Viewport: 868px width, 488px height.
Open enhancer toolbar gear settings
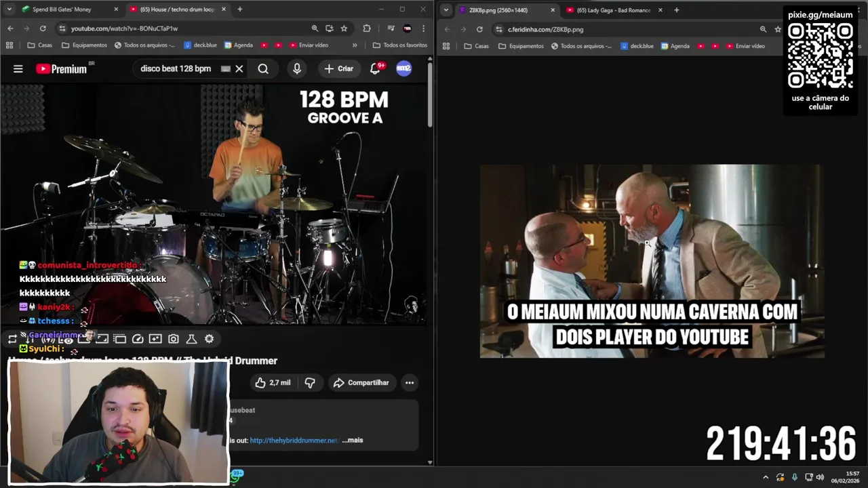210,339
